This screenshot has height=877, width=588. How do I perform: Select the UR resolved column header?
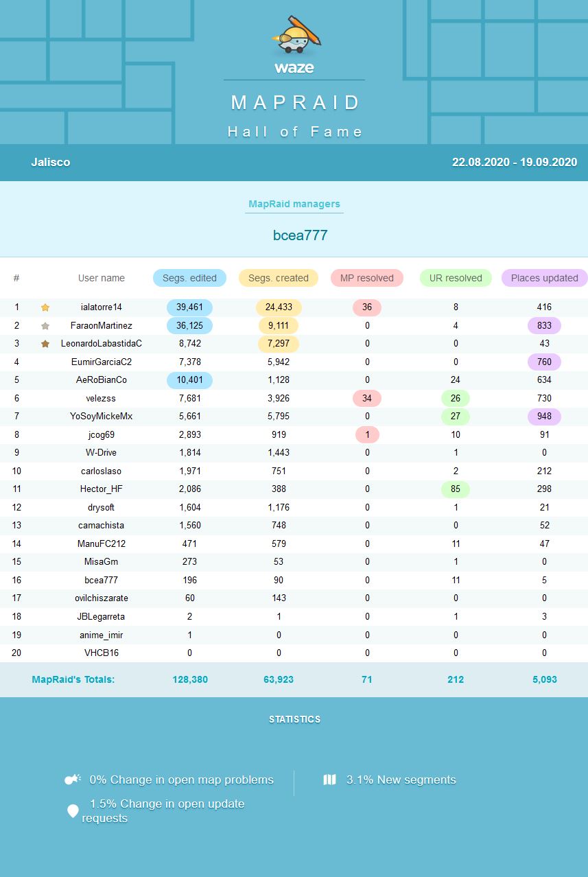[456, 278]
